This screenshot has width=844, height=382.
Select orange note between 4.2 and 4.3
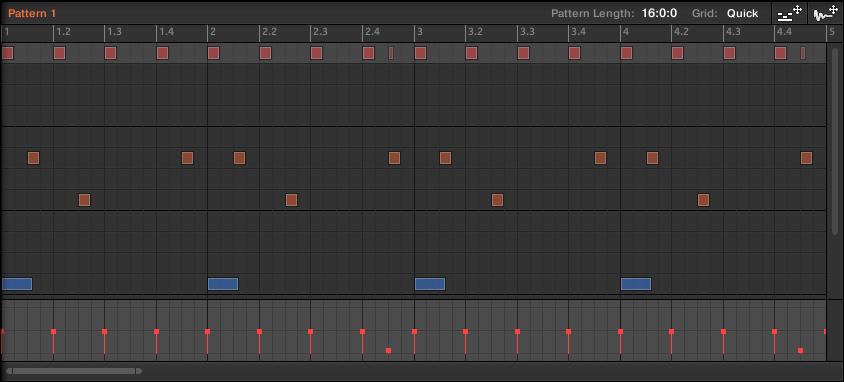703,200
